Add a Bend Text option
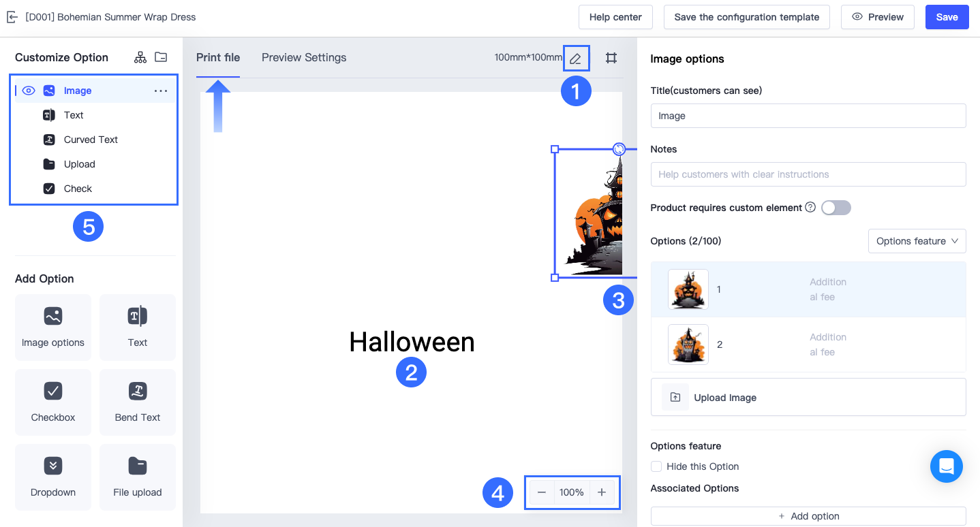Viewport: 980px width, 527px height. 137,402
